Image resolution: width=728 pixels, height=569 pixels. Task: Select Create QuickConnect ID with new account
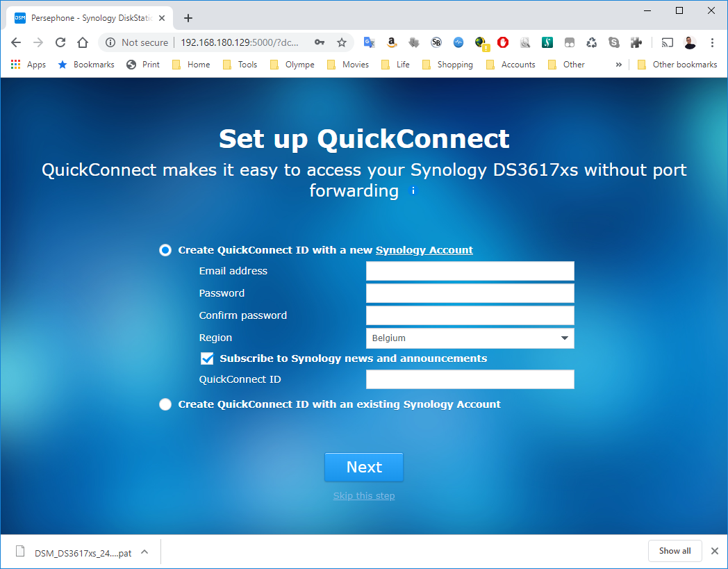coord(165,250)
